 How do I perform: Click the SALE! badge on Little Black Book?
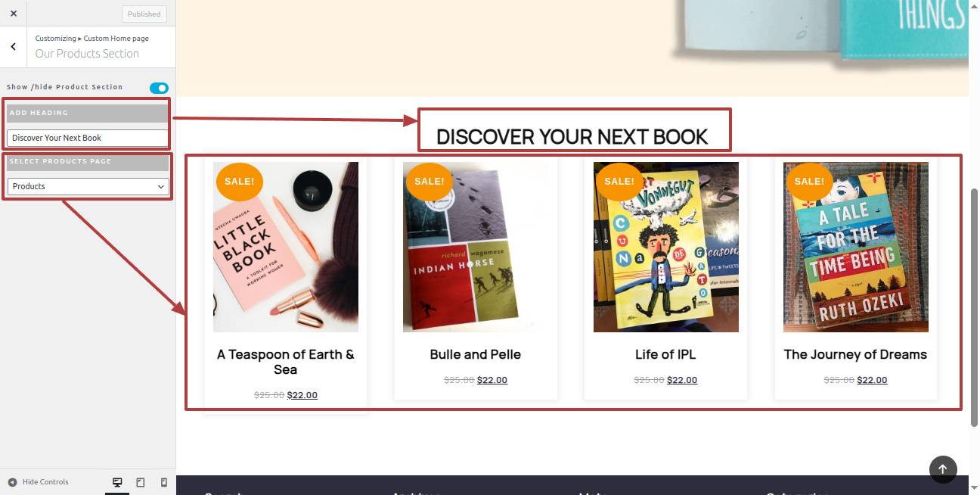240,182
